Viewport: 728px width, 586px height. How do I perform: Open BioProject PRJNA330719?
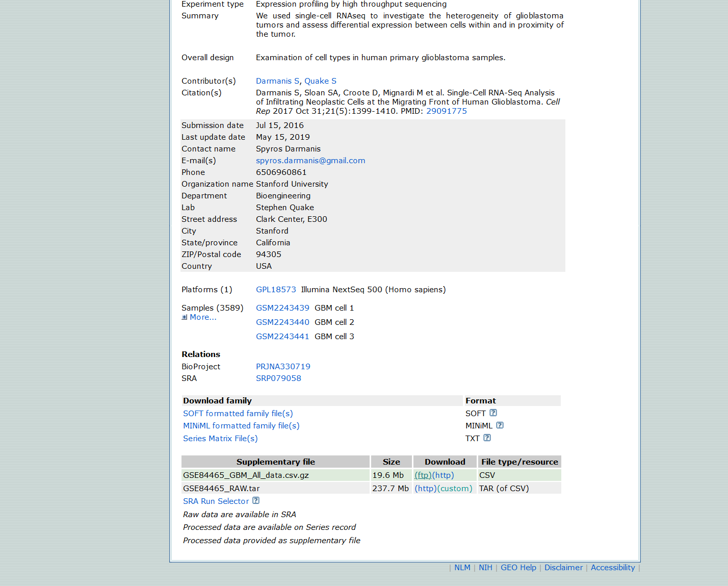(283, 367)
